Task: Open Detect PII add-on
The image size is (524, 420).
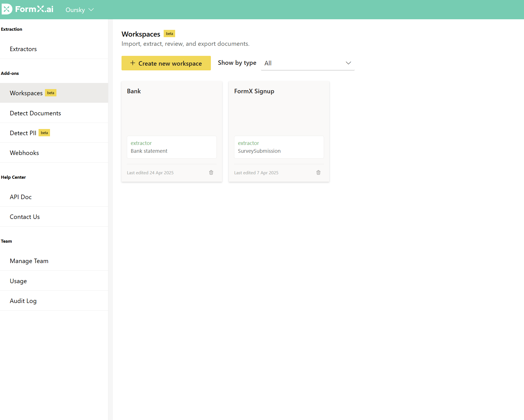Action: pyautogui.click(x=54, y=133)
